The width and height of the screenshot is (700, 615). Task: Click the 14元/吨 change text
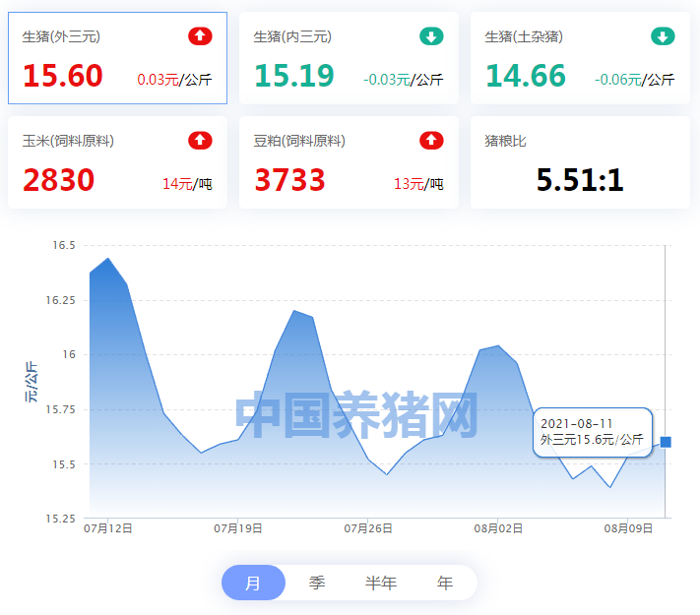pyautogui.click(x=187, y=184)
